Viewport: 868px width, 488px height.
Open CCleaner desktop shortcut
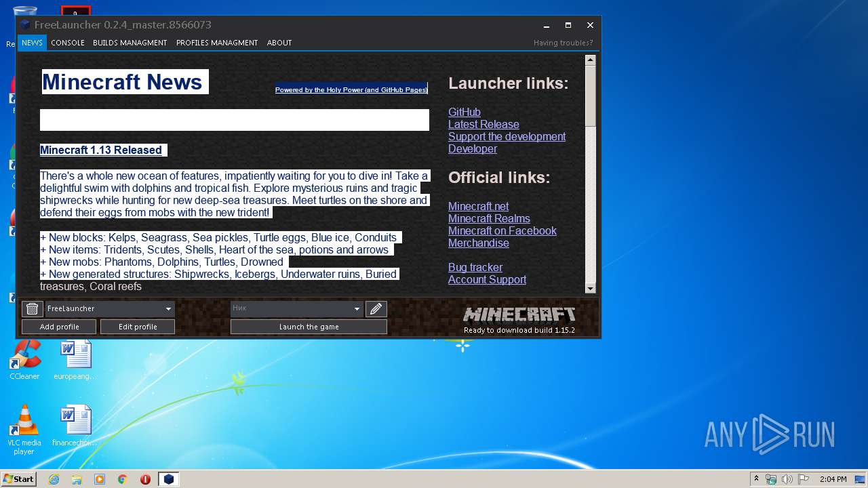click(x=24, y=360)
